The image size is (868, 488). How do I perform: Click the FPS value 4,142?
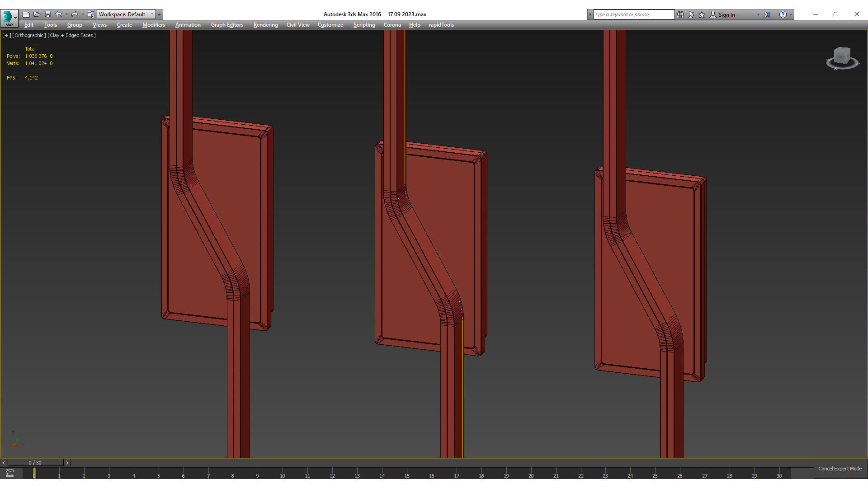click(31, 78)
